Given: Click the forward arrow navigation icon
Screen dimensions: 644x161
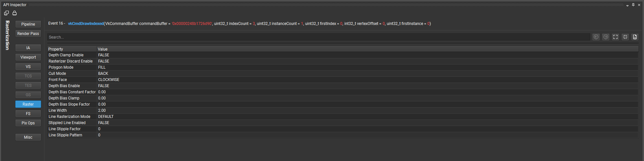Looking at the screenshot, I should tap(606, 37).
